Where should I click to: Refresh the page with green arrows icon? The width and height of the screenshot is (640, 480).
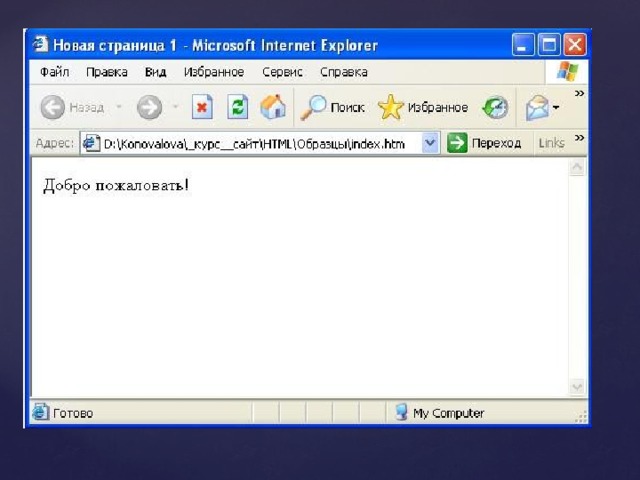point(238,107)
